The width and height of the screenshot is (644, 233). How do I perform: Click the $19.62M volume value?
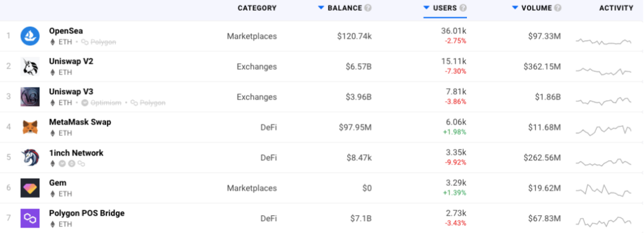[x=544, y=188]
